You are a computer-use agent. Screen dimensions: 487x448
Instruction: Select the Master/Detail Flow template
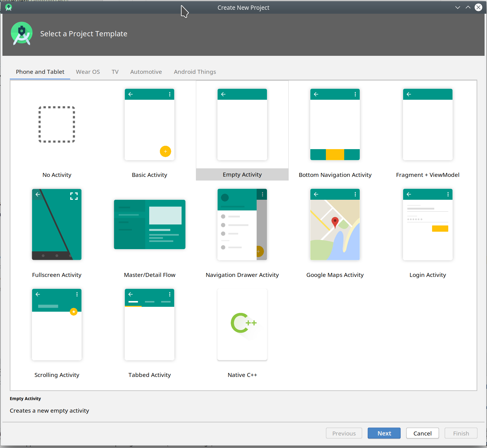click(150, 224)
